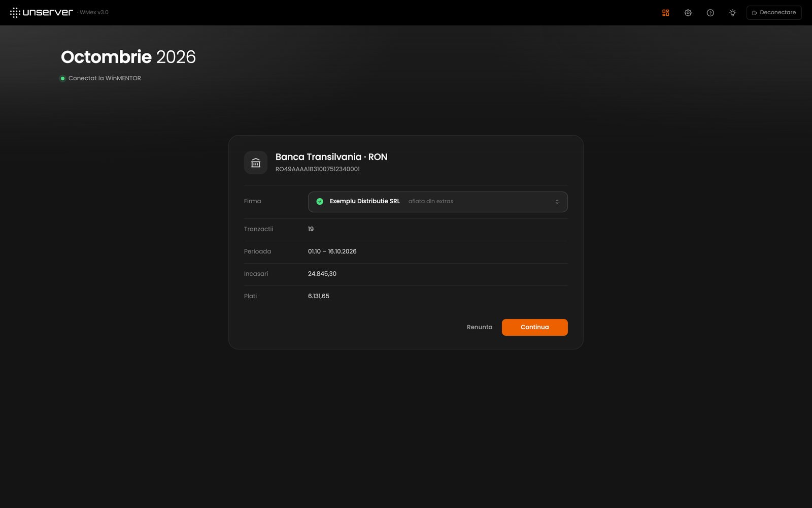The height and width of the screenshot is (508, 812).
Task: Click the Incasari amount 24.845,30
Action: point(322,274)
